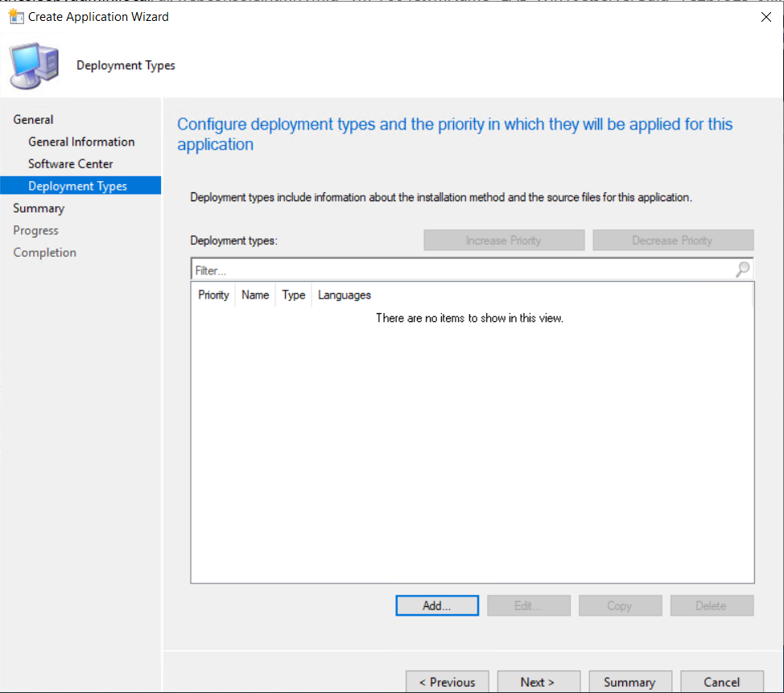
Task: Click the Increase Priority button
Action: pos(504,240)
